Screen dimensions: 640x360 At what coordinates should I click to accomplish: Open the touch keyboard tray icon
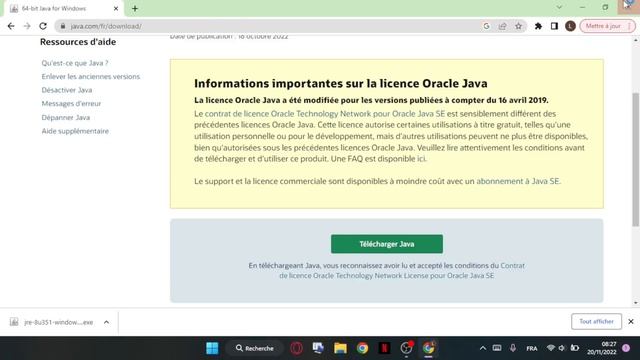(x=497, y=348)
